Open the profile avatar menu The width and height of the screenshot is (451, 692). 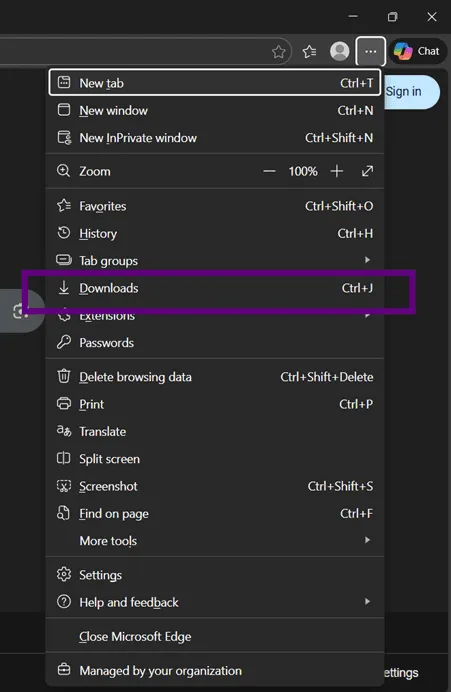pos(339,51)
